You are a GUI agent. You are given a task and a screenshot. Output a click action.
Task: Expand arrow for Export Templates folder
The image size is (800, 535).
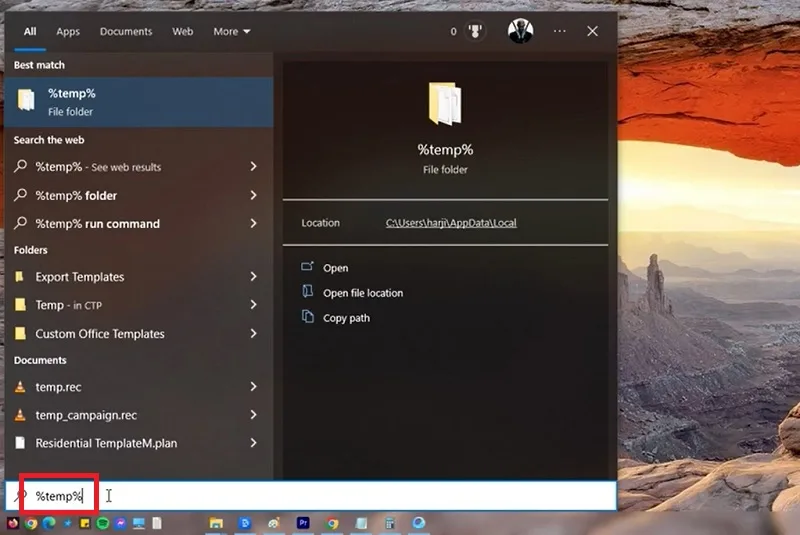point(254,276)
